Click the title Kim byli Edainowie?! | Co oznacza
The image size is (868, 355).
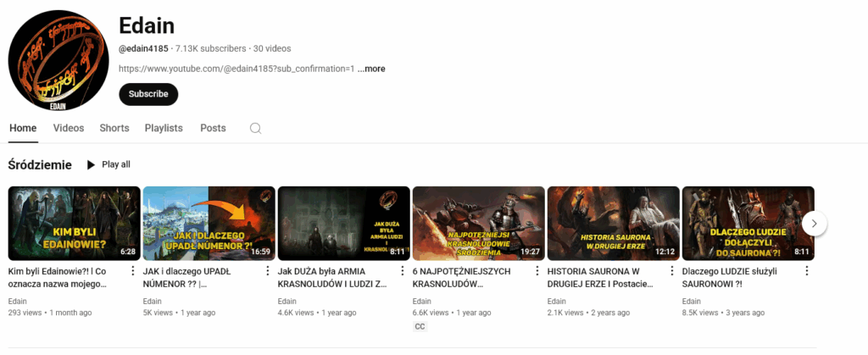58,278
